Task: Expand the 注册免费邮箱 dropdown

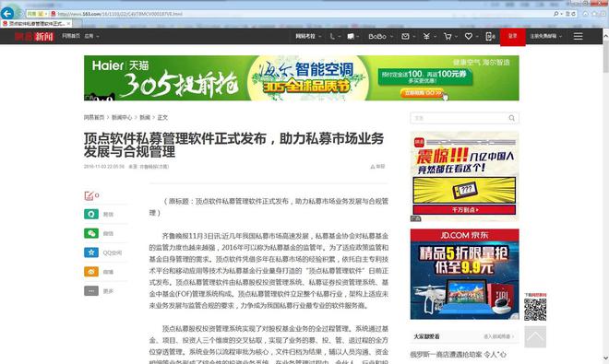Action: pos(545,36)
